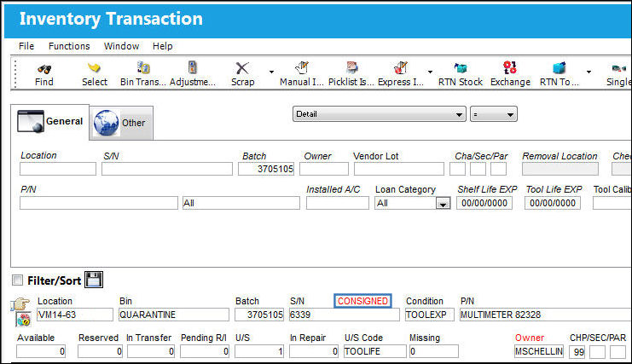Open the Adjustment tool icon

click(192, 67)
